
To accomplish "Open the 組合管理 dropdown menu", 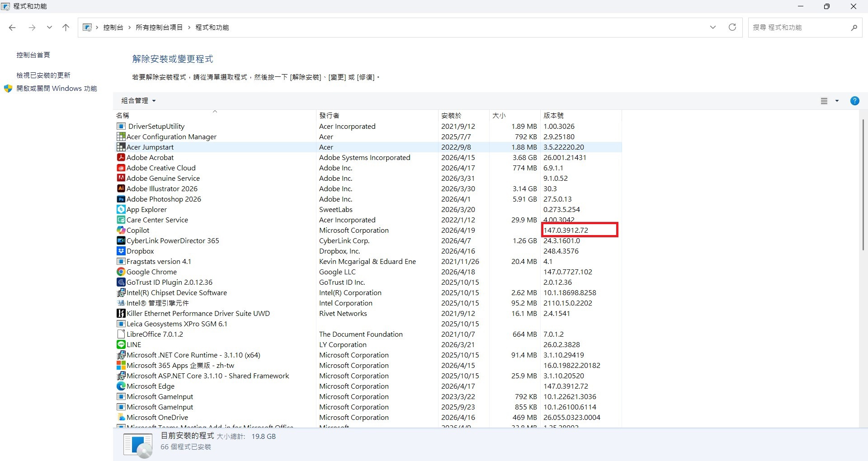I will 138,101.
